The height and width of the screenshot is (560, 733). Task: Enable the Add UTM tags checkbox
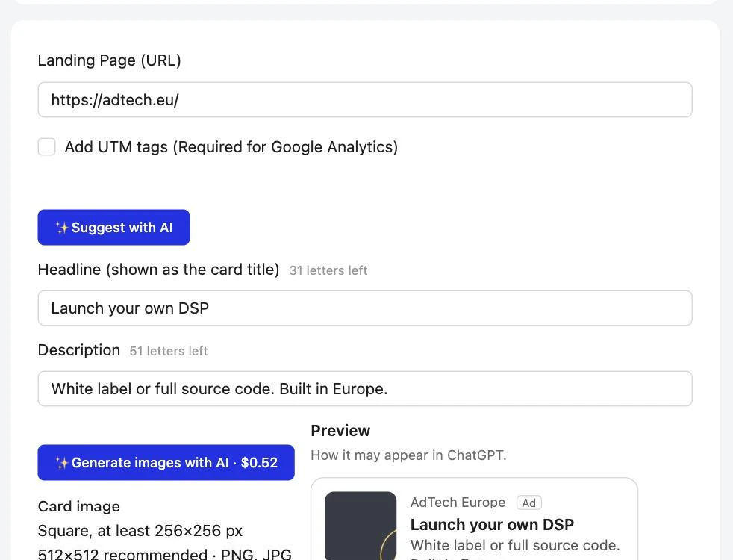pyautogui.click(x=47, y=147)
